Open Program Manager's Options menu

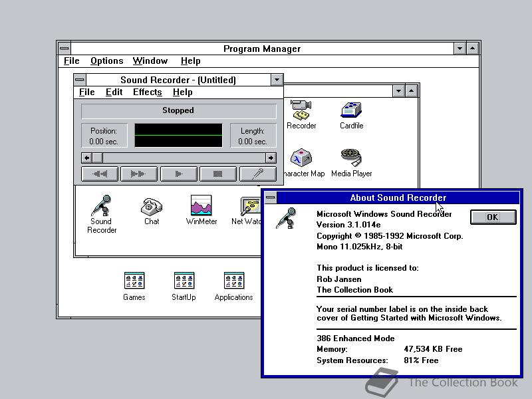tap(106, 61)
